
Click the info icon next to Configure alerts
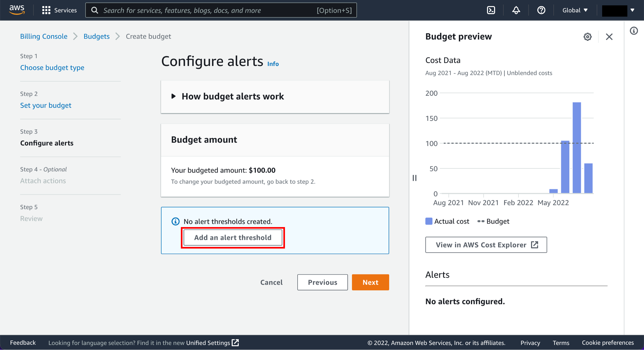273,64
